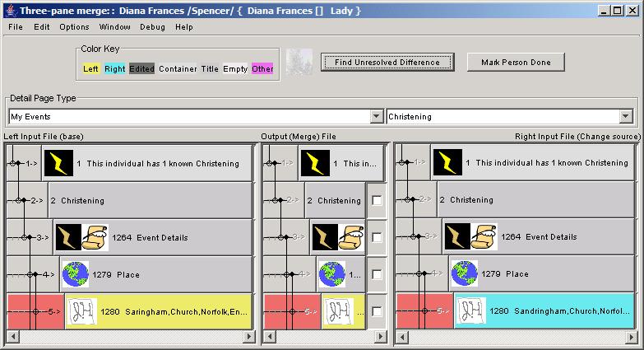Click lightning icon in output merge pane

[315, 163]
